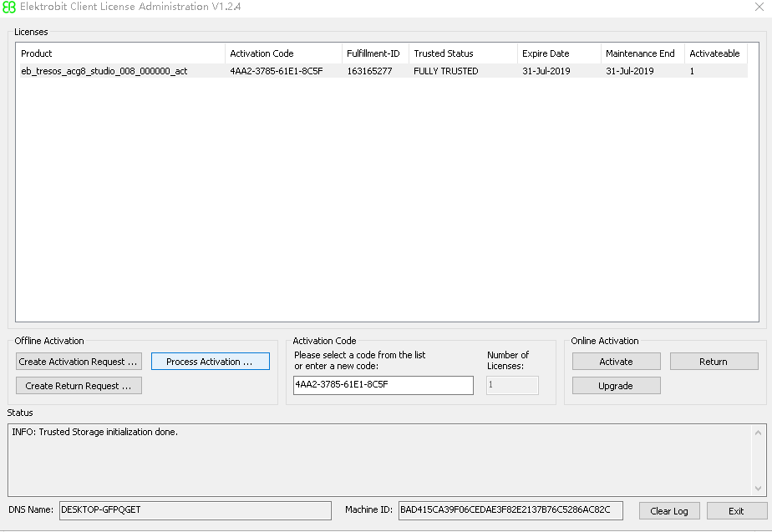This screenshot has width=772, height=532.
Task: Click the Machine ID field
Action: pos(510,510)
